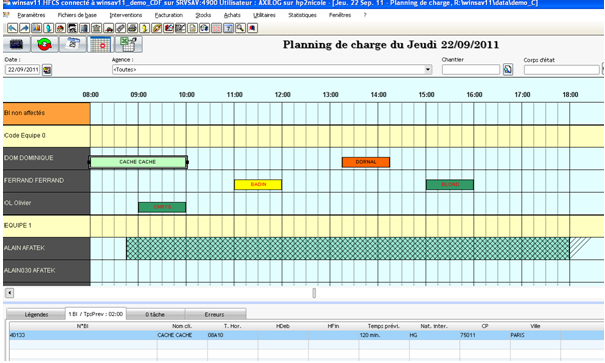Switch to the Légendes tab
605x363 pixels.
pos(36,314)
